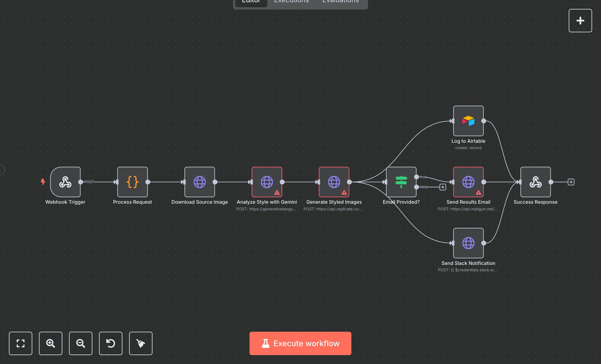
Task: Zoom in on the canvas
Action: (x=51, y=343)
